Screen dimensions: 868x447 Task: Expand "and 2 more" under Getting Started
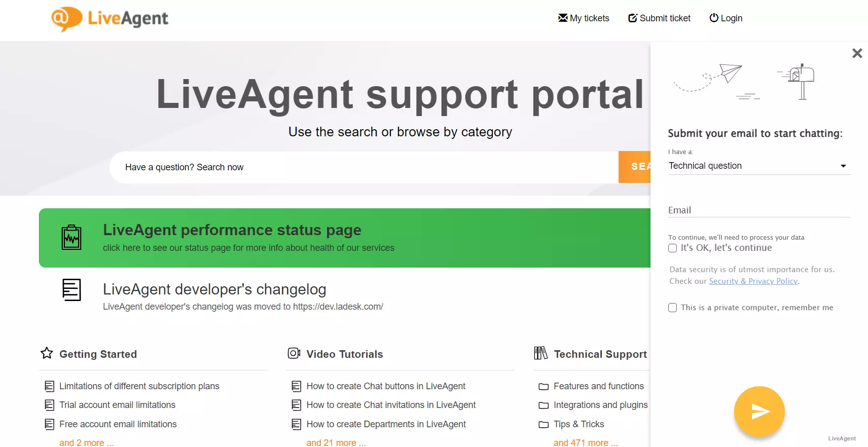click(86, 442)
